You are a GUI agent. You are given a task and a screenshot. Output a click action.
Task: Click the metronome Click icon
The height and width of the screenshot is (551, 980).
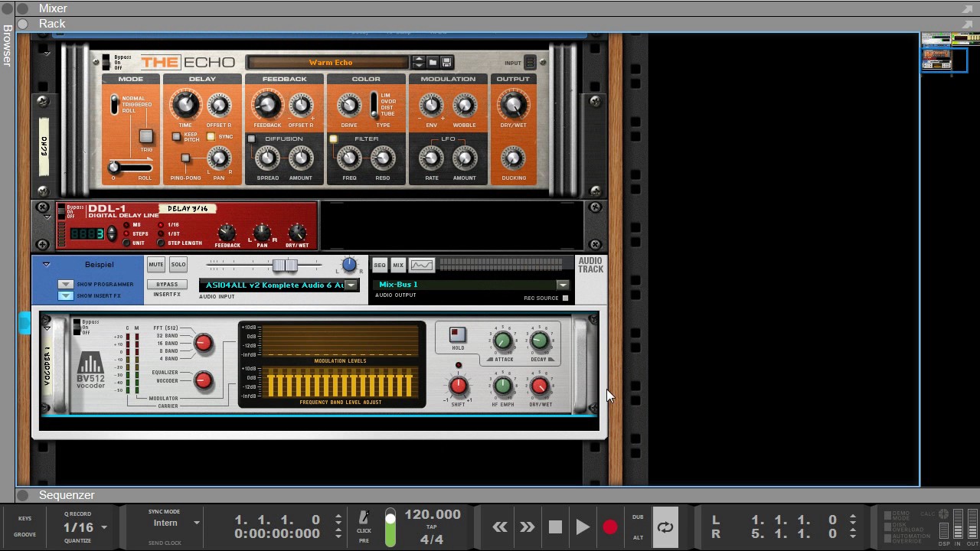(x=364, y=520)
